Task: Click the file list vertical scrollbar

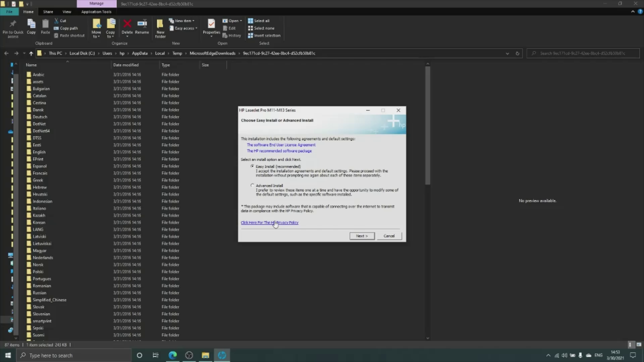Action: point(427,125)
